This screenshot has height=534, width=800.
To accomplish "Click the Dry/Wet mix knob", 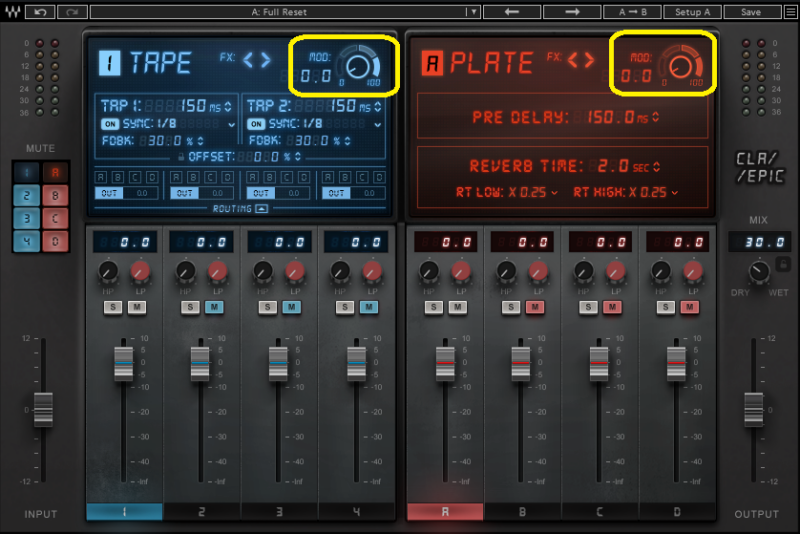I will coord(757,271).
